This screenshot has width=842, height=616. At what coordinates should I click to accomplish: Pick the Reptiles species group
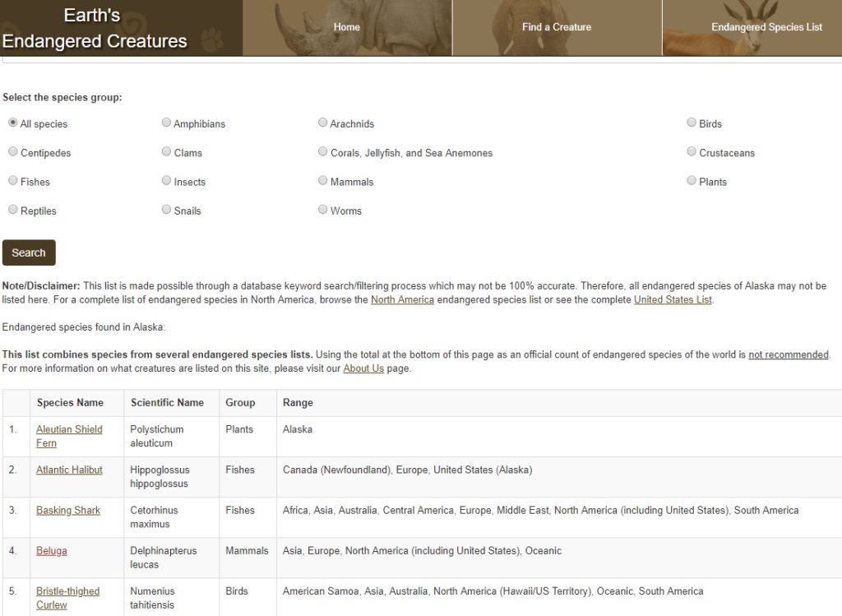(13, 208)
